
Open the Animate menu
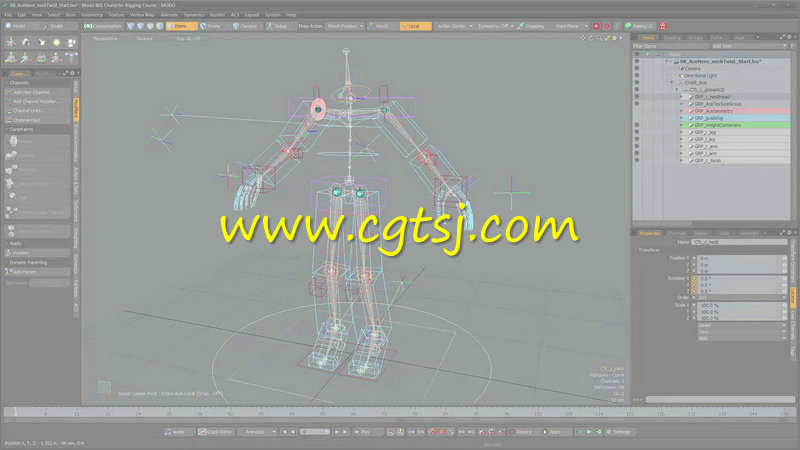coord(169,15)
